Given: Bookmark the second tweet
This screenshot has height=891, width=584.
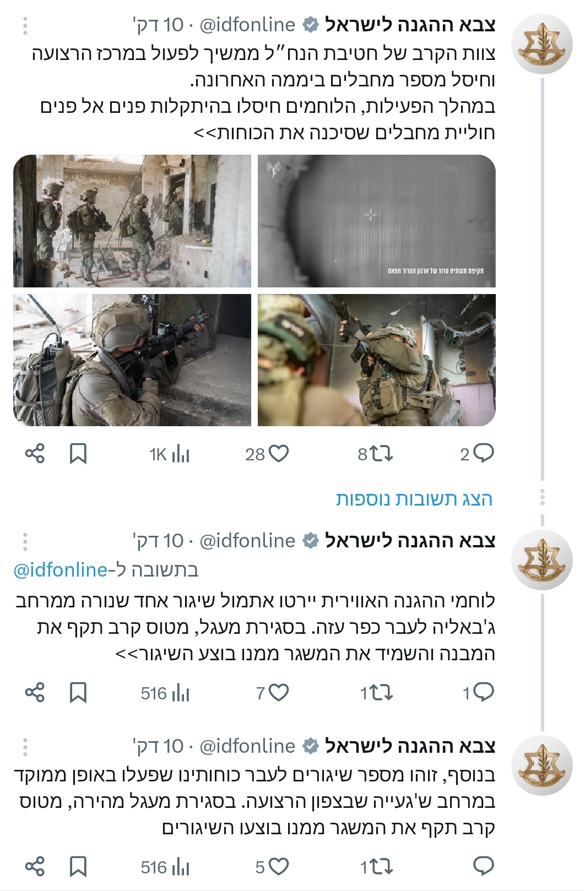Looking at the screenshot, I should pos(78,693).
